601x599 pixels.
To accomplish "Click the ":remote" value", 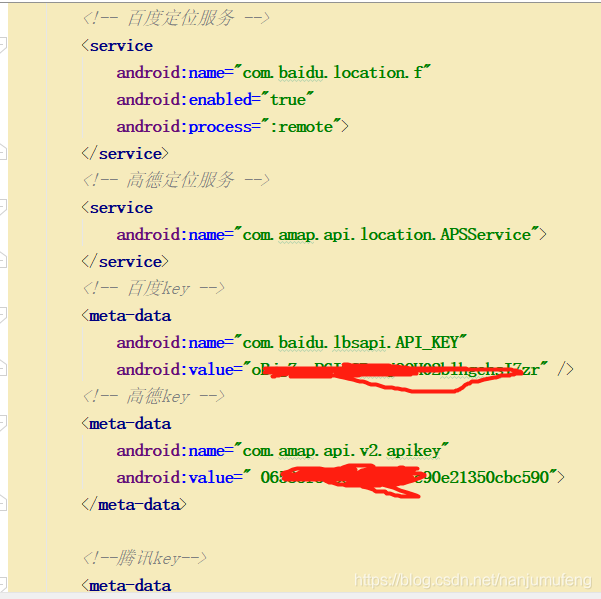I will (301, 126).
